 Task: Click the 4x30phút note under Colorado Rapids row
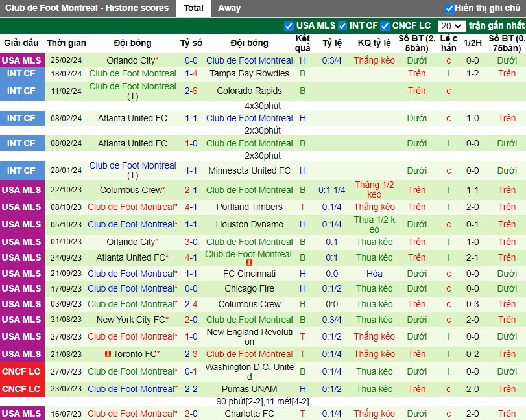pyautogui.click(x=263, y=106)
